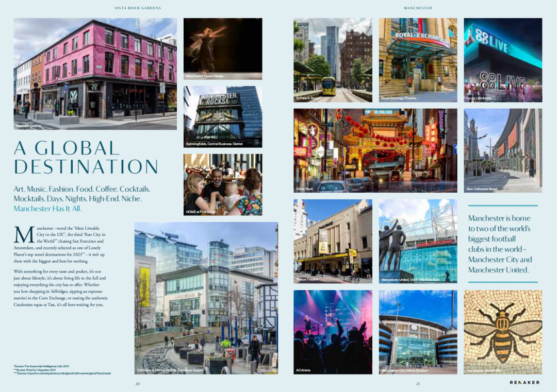Select the Manchester Opera House dancer image
The width and height of the screenshot is (557, 392).
point(223,48)
